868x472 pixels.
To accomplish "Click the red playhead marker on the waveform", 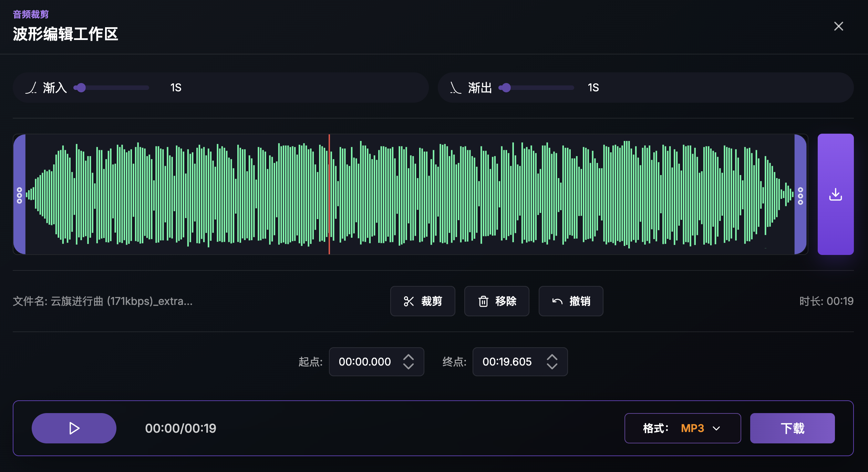I will coord(329,194).
